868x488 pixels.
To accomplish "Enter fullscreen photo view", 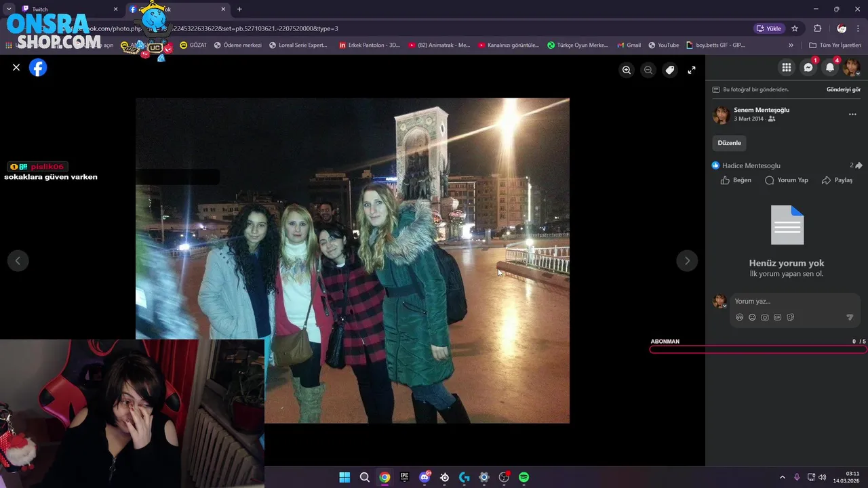I will click(x=692, y=70).
